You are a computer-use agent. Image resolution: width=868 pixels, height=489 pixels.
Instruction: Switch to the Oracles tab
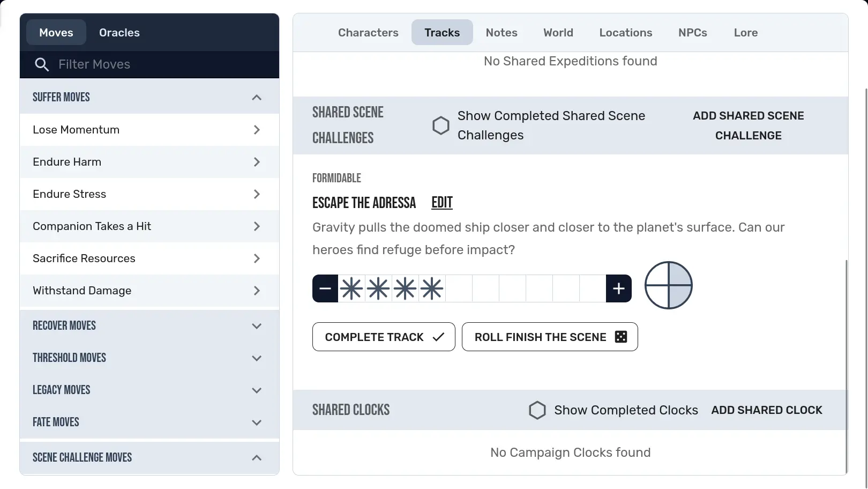pyautogui.click(x=119, y=33)
